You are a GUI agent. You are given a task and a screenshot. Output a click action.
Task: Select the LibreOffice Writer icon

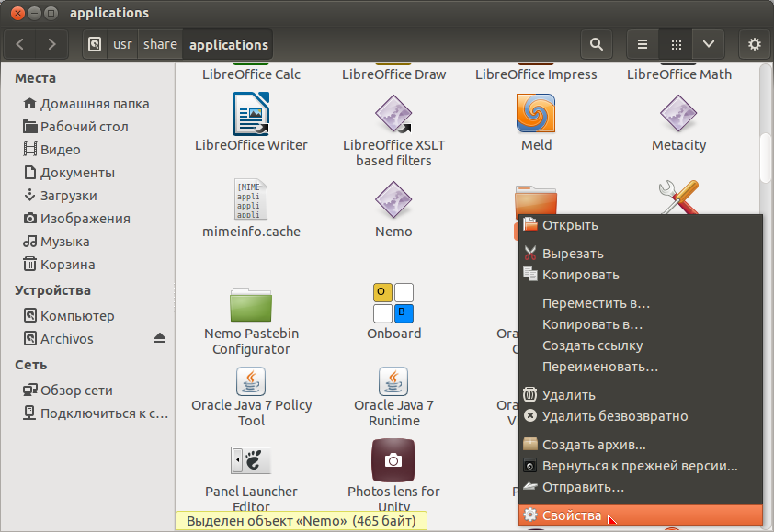[x=251, y=114]
